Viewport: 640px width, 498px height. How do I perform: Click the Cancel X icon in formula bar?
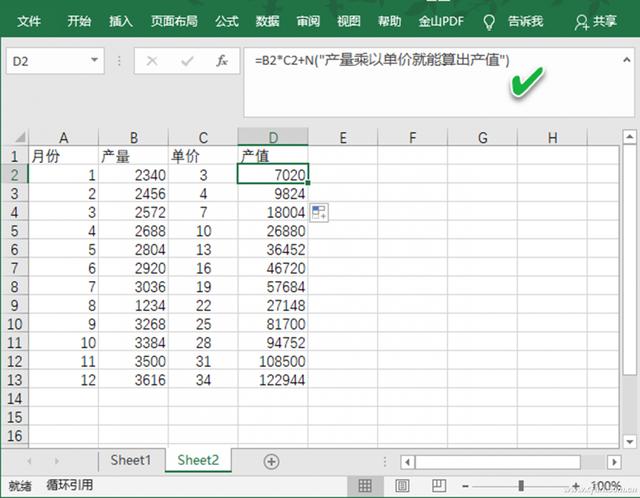(x=152, y=61)
